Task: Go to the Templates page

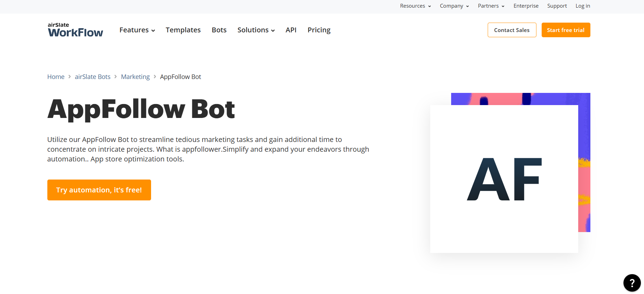Action: click(183, 30)
